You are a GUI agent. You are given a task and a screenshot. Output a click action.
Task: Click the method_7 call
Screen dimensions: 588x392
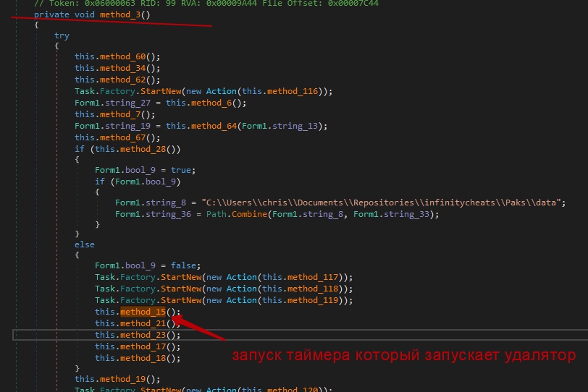pos(120,114)
